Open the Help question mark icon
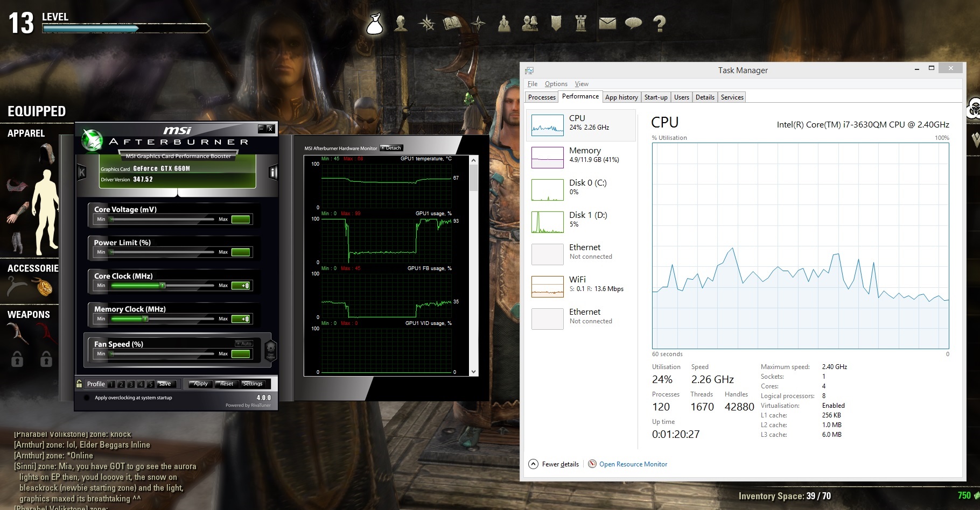 pyautogui.click(x=659, y=23)
